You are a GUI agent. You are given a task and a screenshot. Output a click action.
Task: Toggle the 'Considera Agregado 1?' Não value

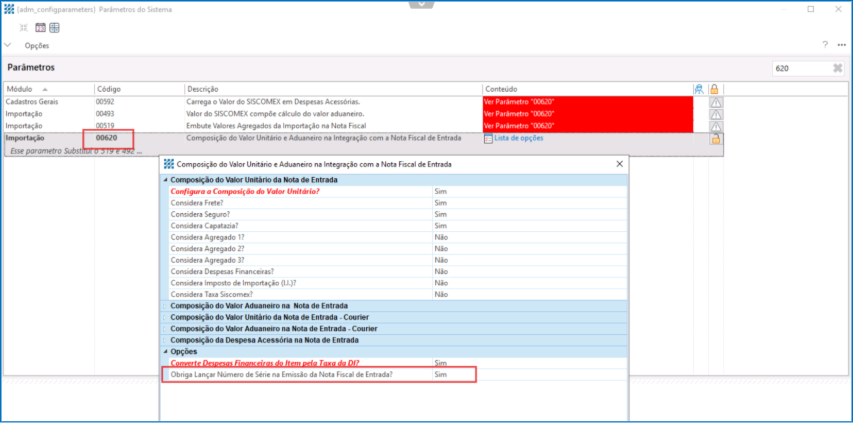[x=440, y=236]
